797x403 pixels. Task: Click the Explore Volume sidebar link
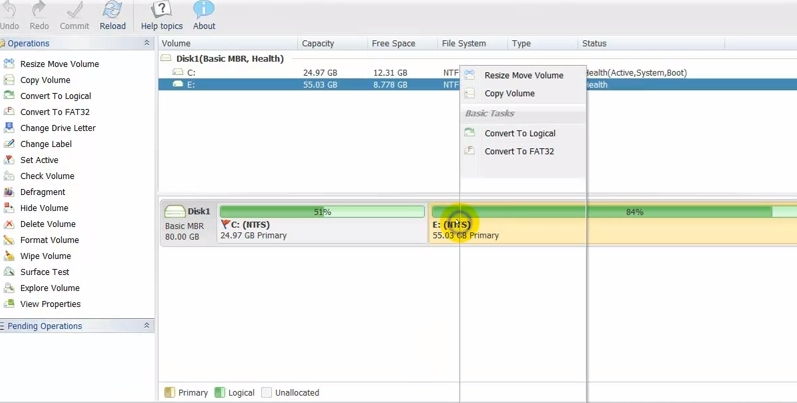coord(50,288)
